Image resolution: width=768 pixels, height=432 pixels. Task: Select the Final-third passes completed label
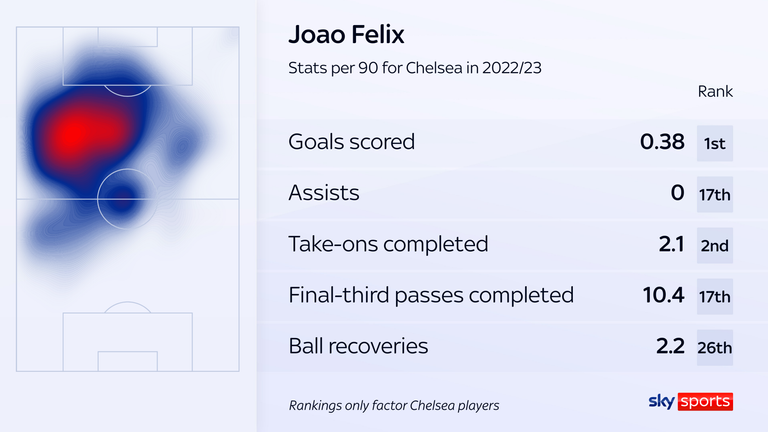coord(431,295)
